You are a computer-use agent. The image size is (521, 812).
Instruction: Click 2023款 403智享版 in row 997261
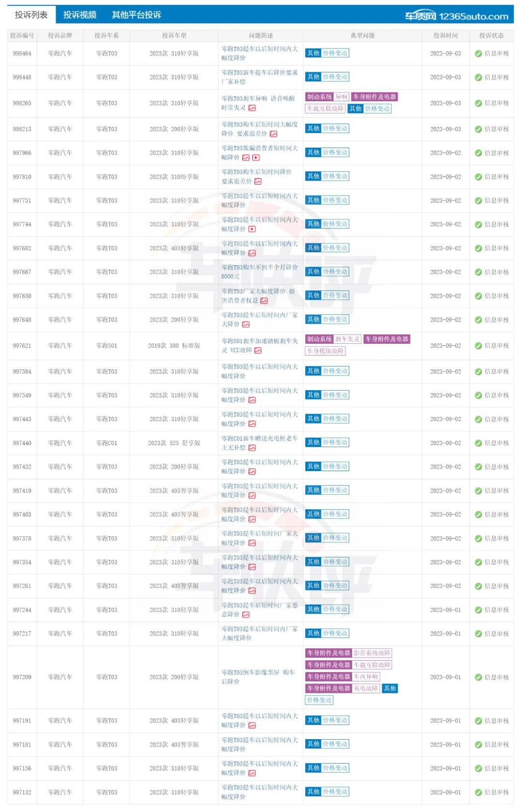click(174, 586)
